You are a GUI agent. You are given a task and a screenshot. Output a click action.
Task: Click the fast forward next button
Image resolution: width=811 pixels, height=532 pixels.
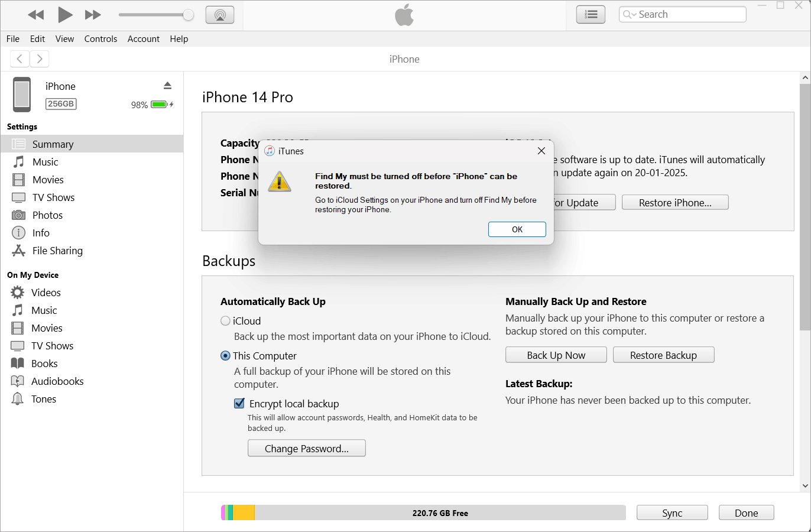(x=93, y=15)
